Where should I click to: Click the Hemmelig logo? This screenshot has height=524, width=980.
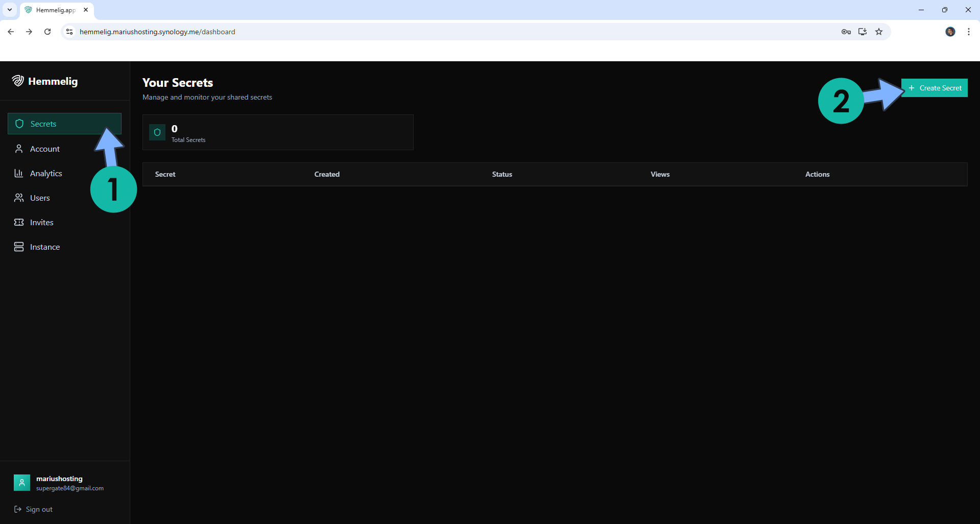pyautogui.click(x=18, y=81)
